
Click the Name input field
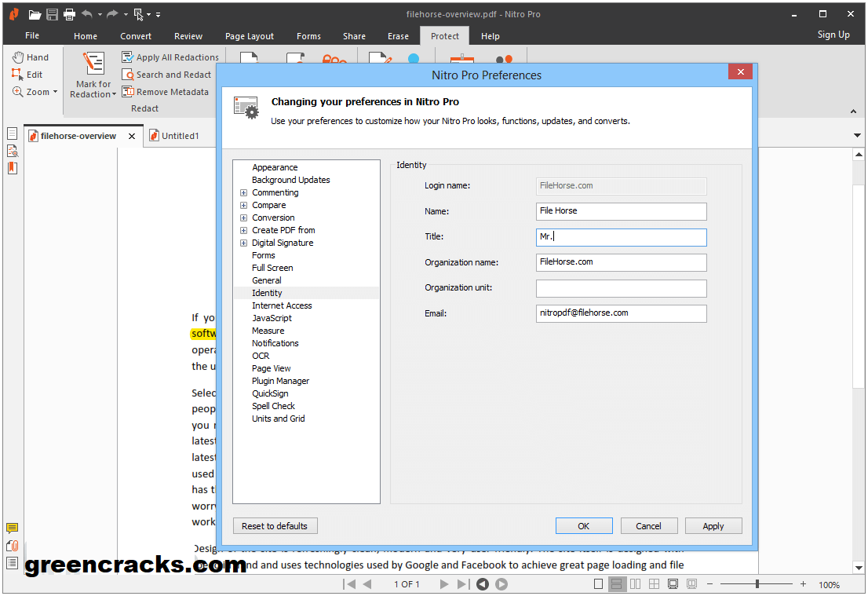coord(621,211)
